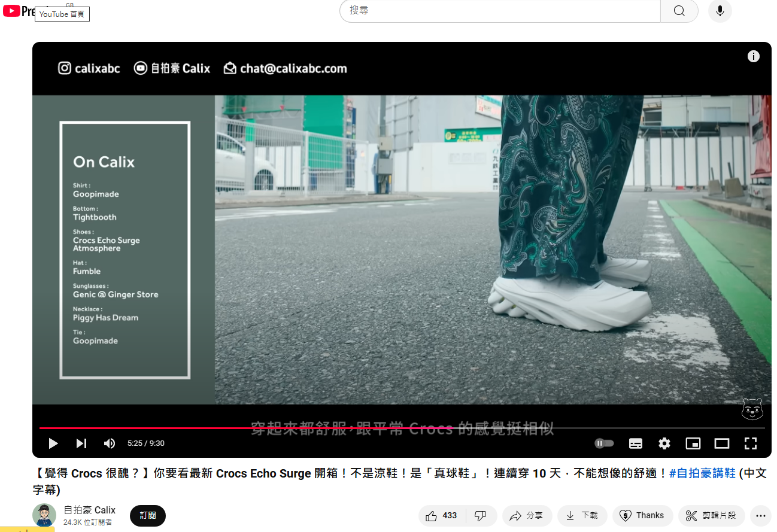Open the 自拍豪 Calix channel name
The width and height of the screenshot is (777, 532).
[90, 510]
